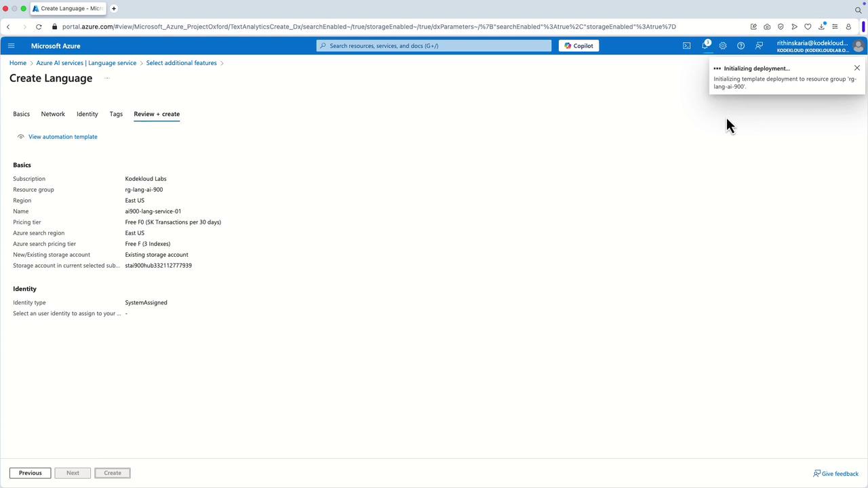The width and height of the screenshot is (868, 488).
Task: Click the Microsoft Azure home title
Action: [x=56, y=46]
